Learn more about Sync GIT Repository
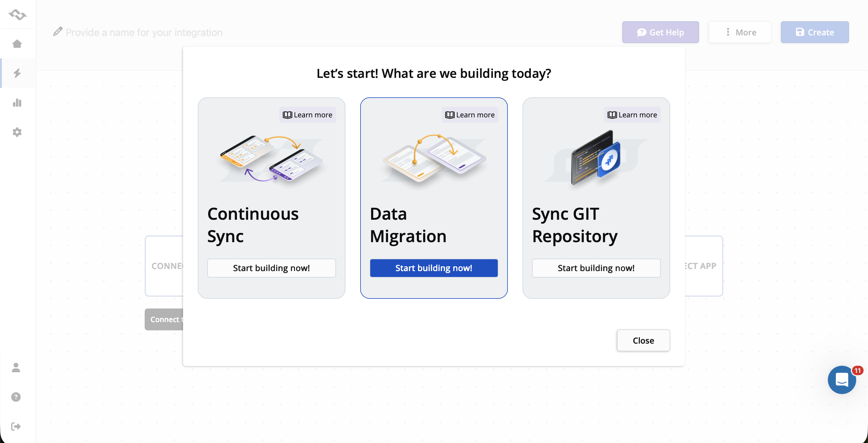Image resolution: width=868 pixels, height=443 pixels. pos(632,115)
